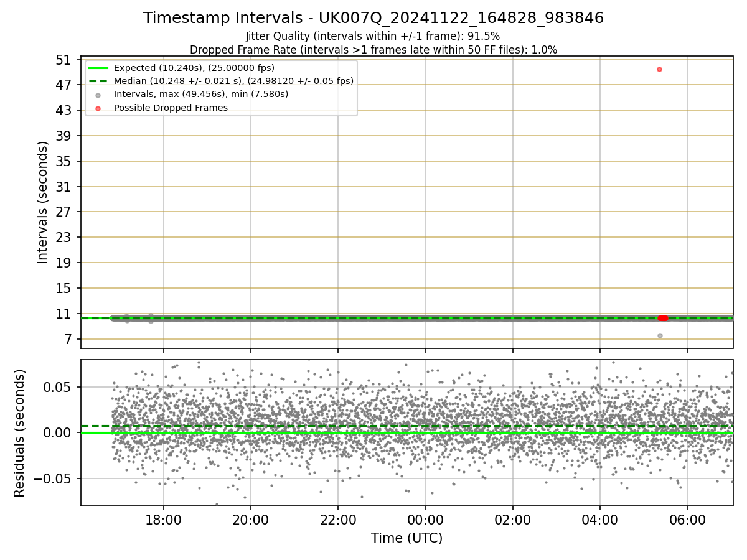The width and height of the screenshot is (747, 560).
Task: Click the y-axis tick label '35'
Action: click(x=63, y=162)
